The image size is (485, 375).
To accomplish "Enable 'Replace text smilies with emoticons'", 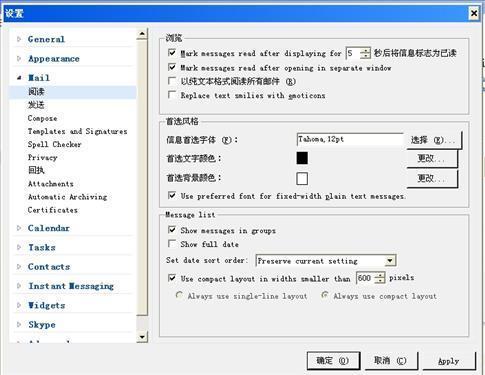I will click(x=172, y=95).
